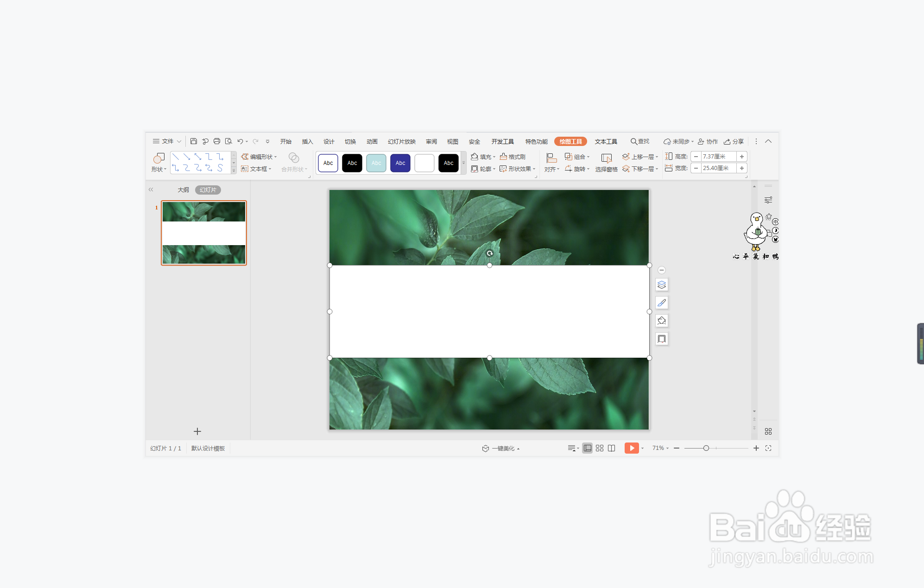Screen dimensions: 924x588
Task: Click the floating layers icon beside shape
Action: point(662,285)
